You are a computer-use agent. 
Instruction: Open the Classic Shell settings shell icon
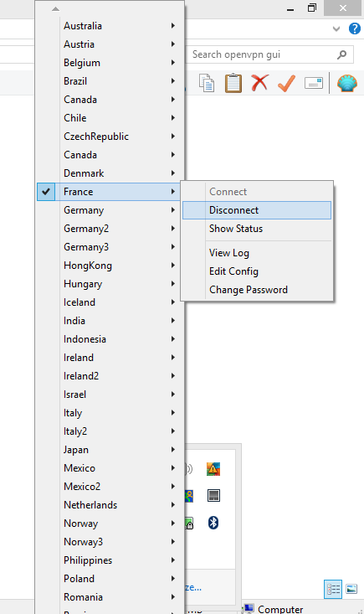pyautogui.click(x=347, y=83)
